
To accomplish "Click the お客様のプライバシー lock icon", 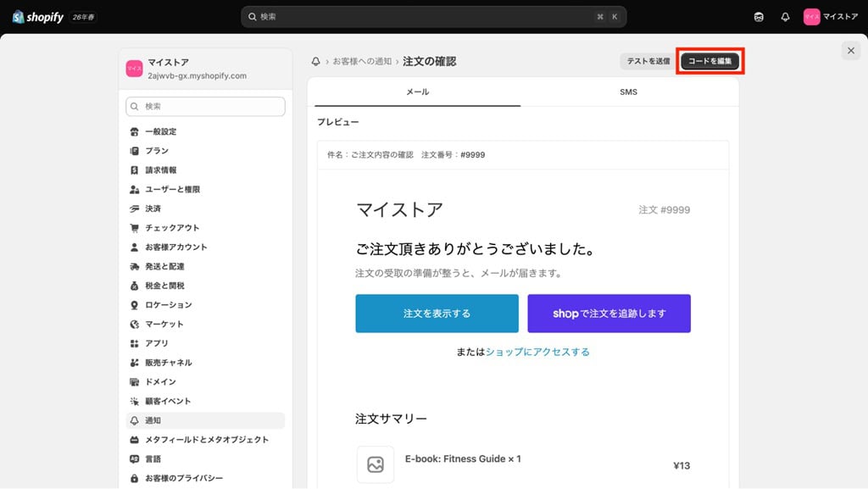I will (x=134, y=478).
